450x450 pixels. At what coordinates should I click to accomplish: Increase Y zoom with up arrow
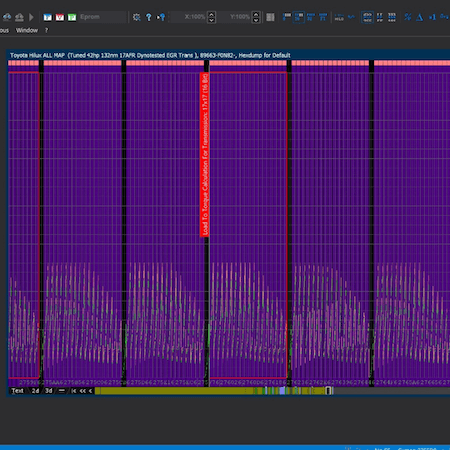coord(256,14)
